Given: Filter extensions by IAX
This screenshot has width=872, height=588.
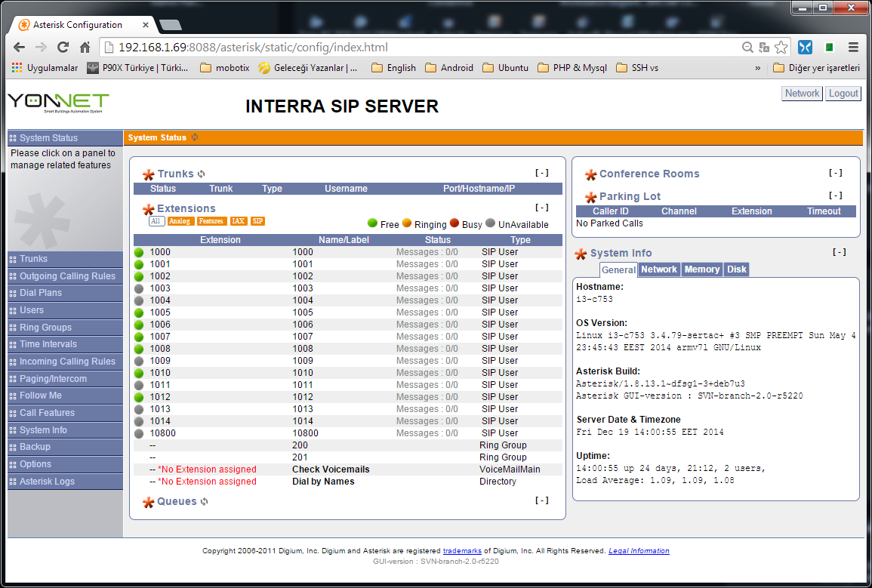Looking at the screenshot, I should [x=238, y=221].
